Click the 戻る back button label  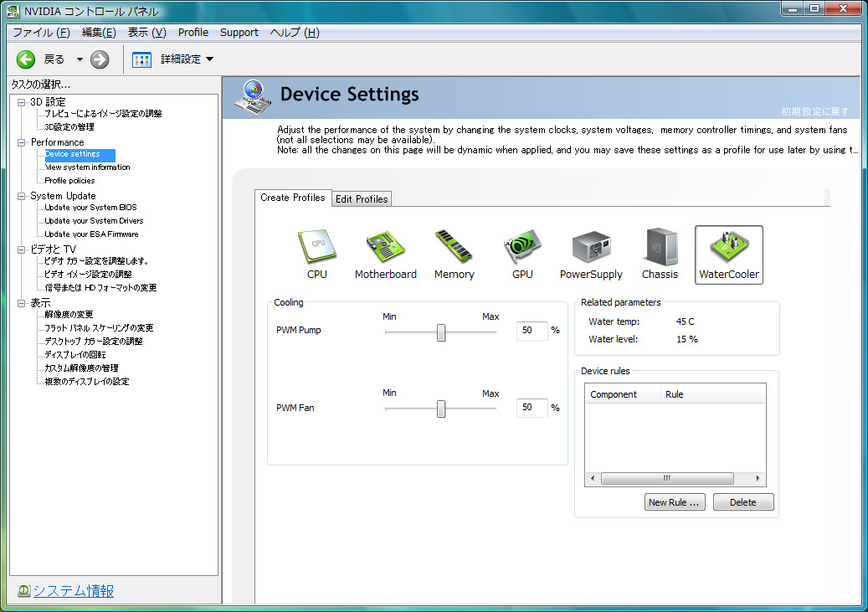[x=54, y=59]
